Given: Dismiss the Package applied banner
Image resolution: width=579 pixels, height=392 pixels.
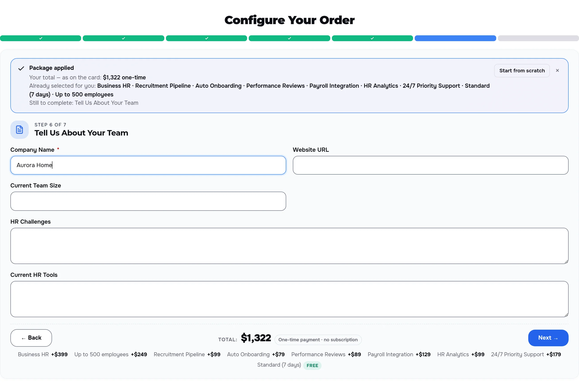Looking at the screenshot, I should coord(557,71).
